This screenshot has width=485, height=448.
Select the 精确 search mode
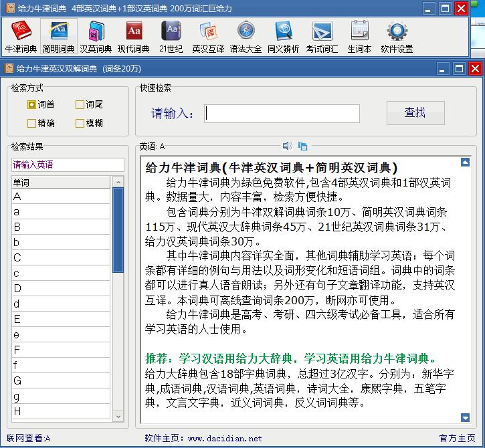click(41, 123)
